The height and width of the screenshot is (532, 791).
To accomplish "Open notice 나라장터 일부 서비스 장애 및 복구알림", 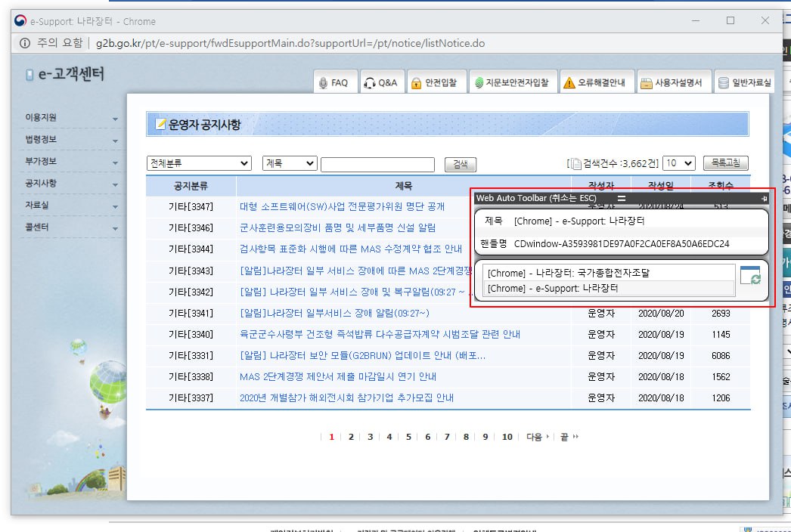I will [355, 292].
